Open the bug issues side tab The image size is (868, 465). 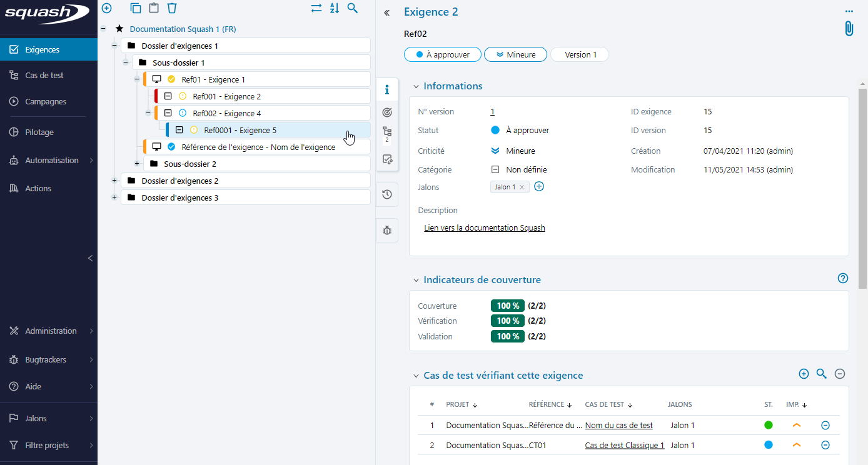point(387,231)
